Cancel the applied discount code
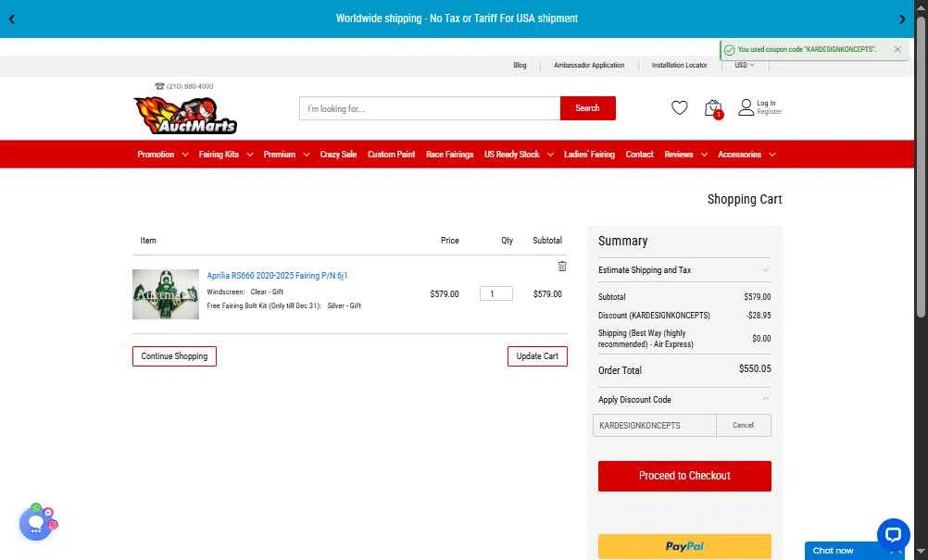The width and height of the screenshot is (928, 560). [x=744, y=425]
